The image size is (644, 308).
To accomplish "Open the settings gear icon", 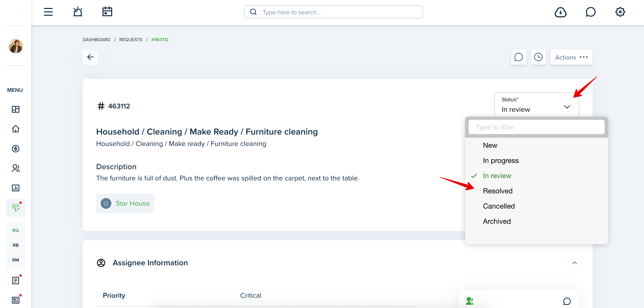I will [620, 12].
